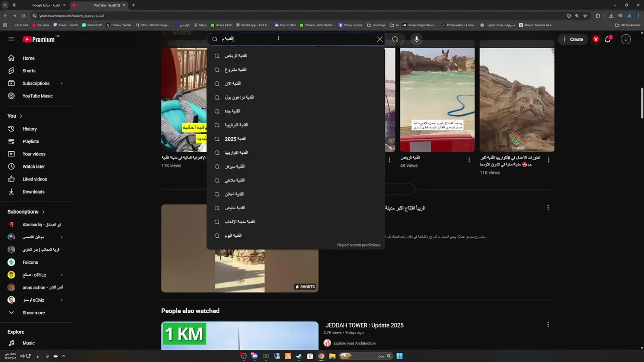Open a new browser tab

(133, 5)
